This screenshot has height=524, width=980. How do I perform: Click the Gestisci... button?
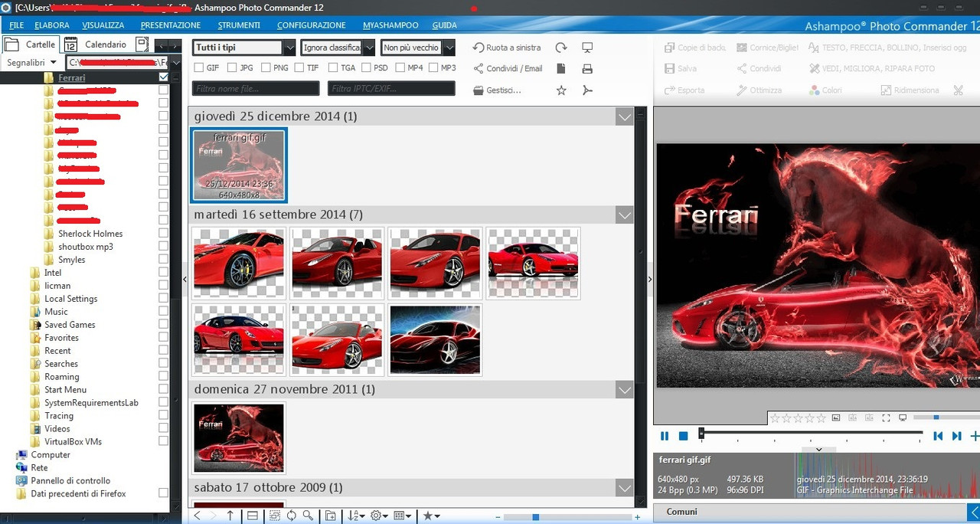[497, 90]
